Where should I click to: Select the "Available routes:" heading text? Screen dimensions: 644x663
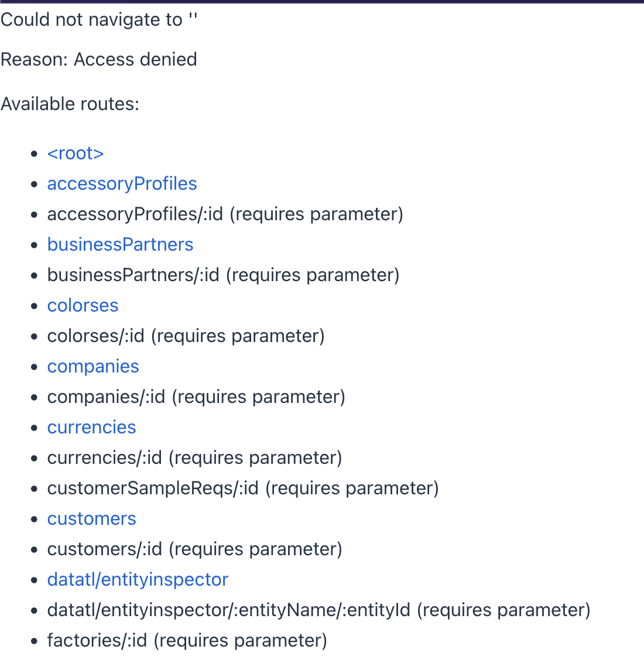(x=70, y=104)
